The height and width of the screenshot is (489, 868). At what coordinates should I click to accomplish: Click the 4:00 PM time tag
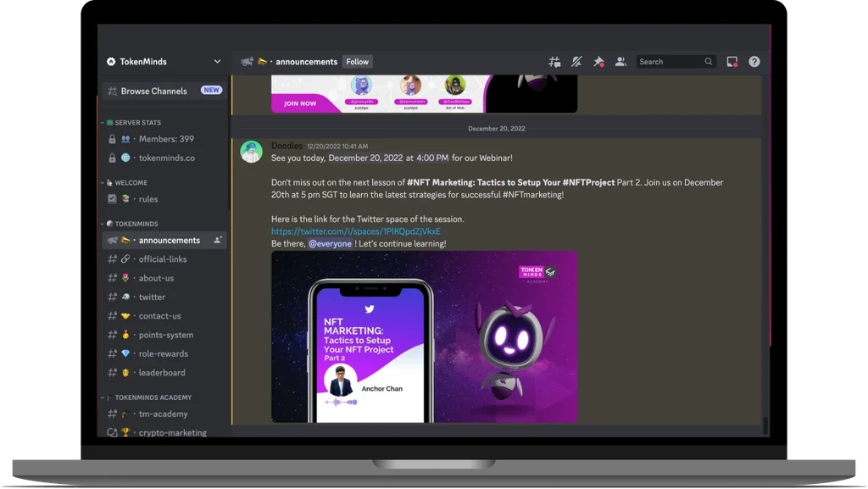tap(432, 158)
